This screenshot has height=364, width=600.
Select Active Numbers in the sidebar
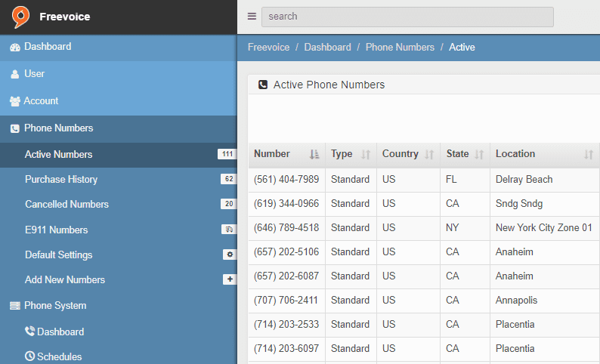[119, 155]
